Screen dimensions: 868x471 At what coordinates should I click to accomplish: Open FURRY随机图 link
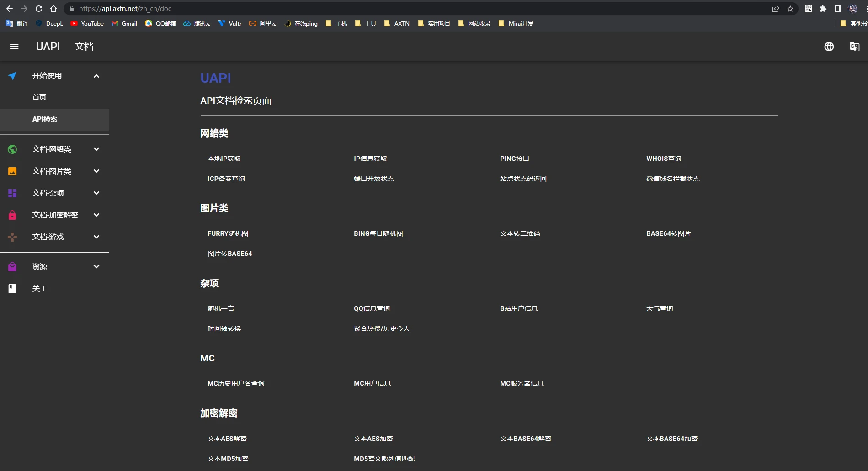[x=228, y=233]
